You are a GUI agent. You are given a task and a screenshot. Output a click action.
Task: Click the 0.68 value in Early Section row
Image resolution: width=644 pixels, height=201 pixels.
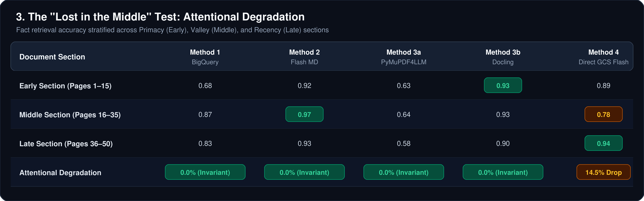coord(205,86)
